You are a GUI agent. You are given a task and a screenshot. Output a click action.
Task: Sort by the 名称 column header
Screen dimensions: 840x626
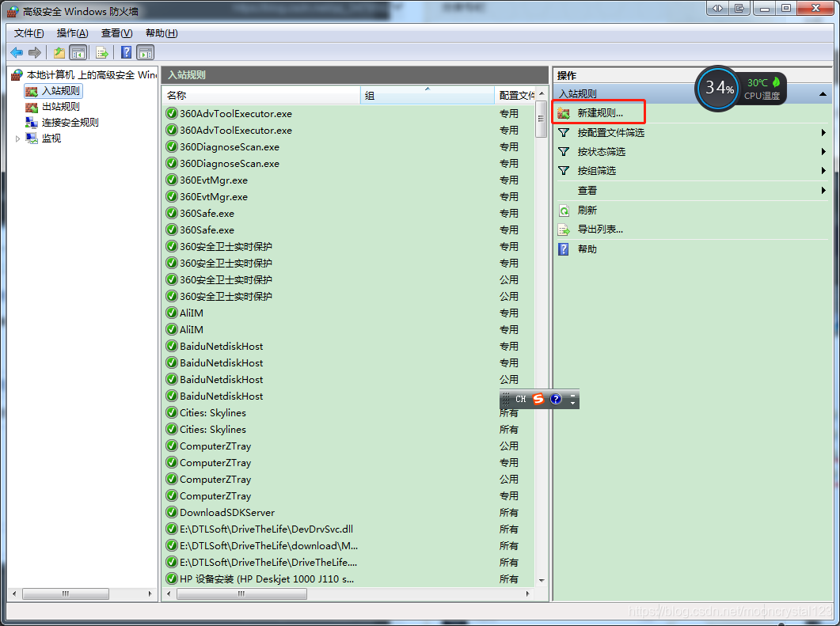261,95
